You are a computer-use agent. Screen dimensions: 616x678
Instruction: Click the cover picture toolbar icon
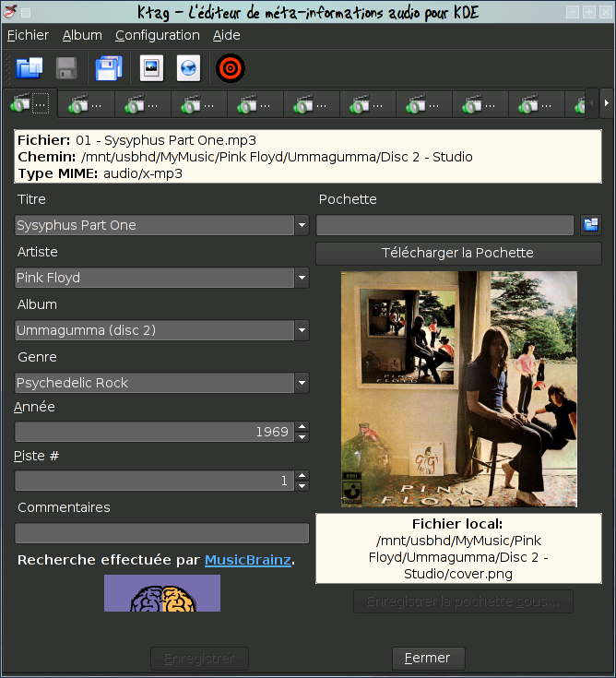pos(151,68)
